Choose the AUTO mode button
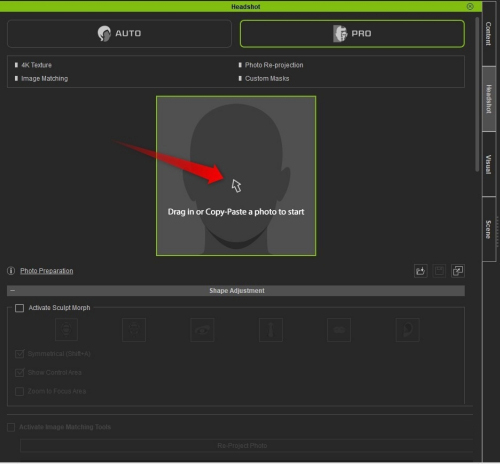Image resolution: width=500 pixels, height=464 pixels. [119, 33]
